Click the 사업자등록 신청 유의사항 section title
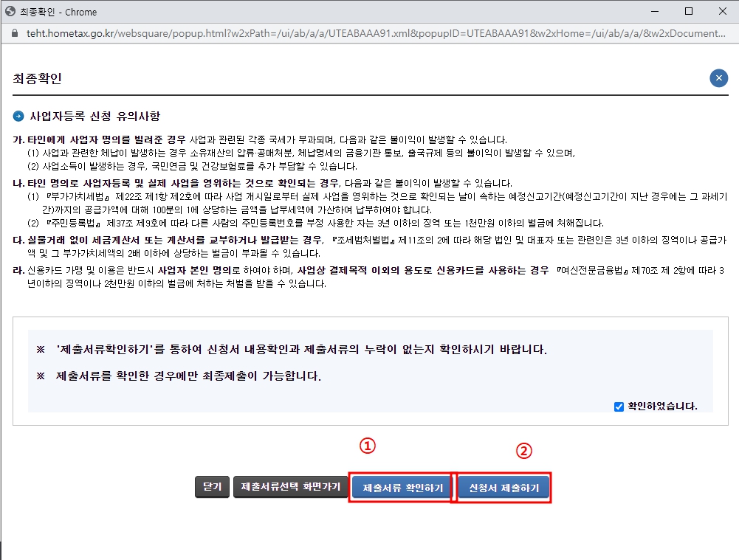 pos(94,117)
